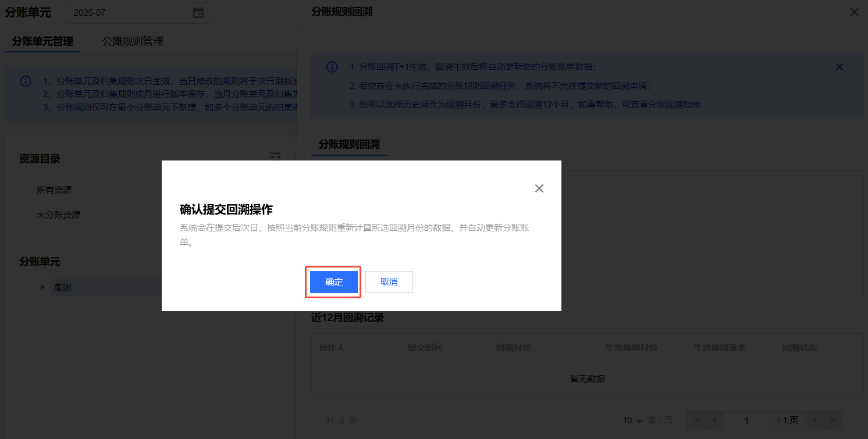This screenshot has height=439, width=868.
Task: Select 未分账资源 in resource directory
Action: (59, 215)
